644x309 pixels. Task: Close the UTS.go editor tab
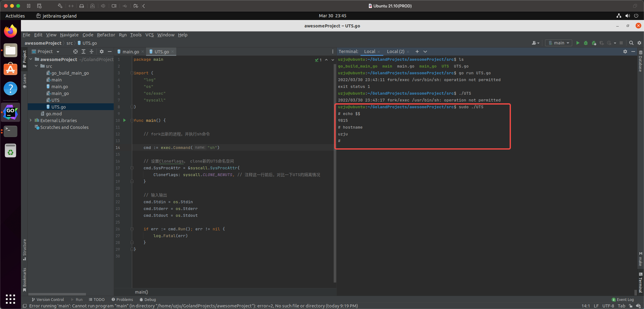click(173, 51)
